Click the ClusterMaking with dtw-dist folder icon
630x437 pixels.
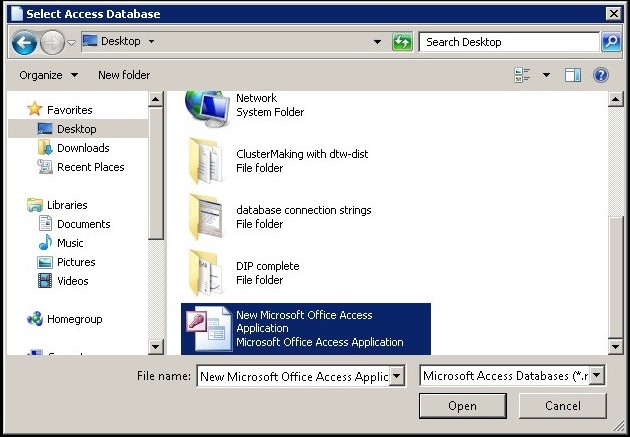pyautogui.click(x=206, y=161)
